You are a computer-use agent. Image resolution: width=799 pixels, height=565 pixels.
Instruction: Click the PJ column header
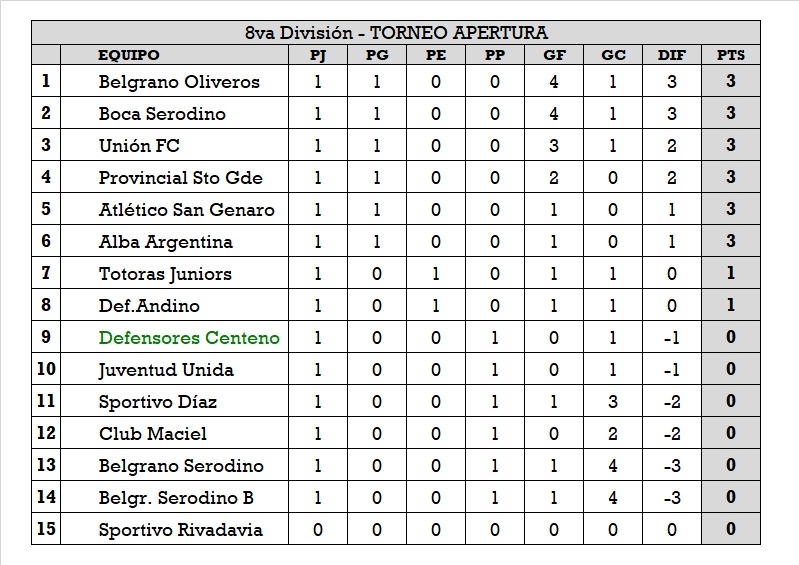(x=318, y=56)
